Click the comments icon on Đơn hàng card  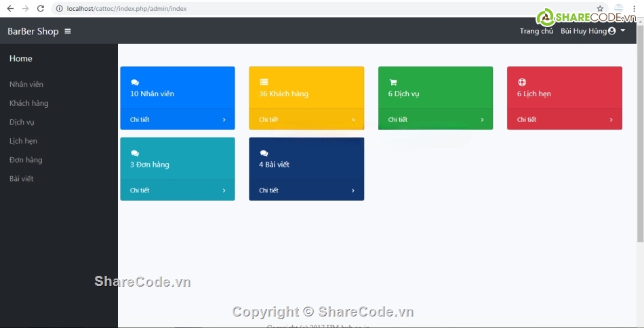(x=135, y=153)
